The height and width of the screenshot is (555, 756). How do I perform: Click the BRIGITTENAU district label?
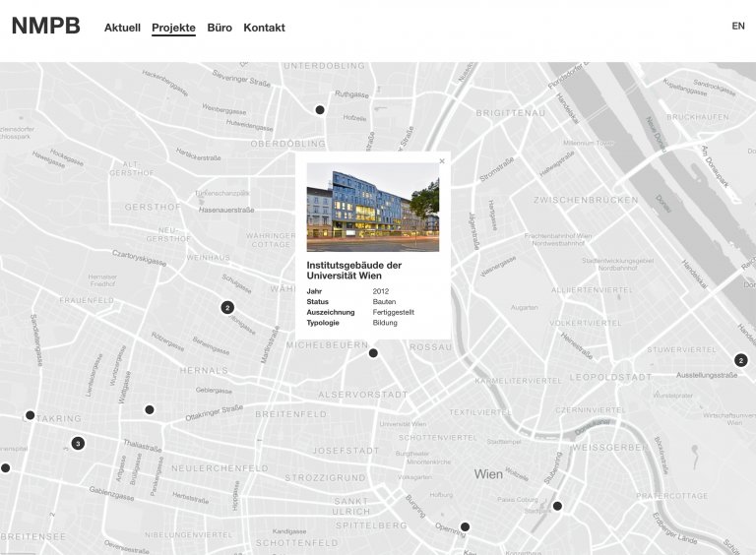[511, 113]
